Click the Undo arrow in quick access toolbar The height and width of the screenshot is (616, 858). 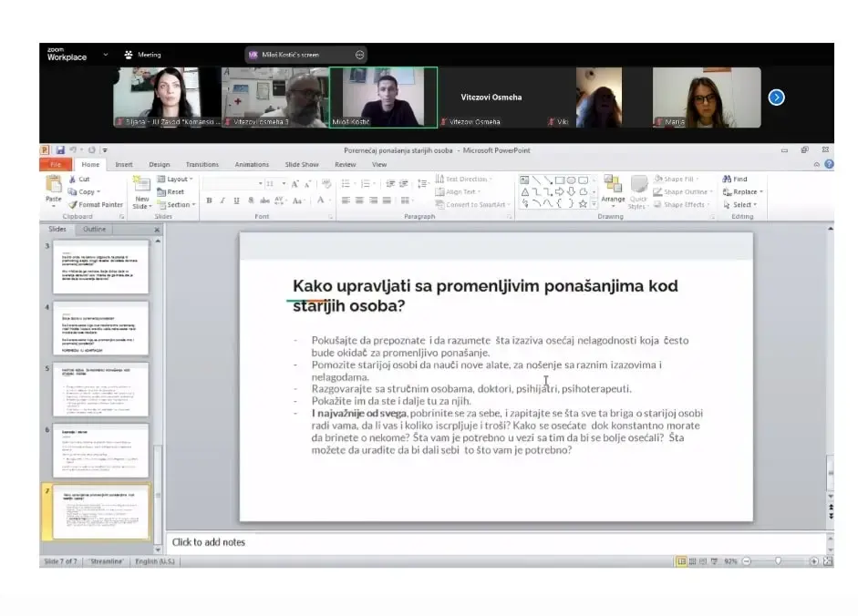pyautogui.click(x=73, y=149)
